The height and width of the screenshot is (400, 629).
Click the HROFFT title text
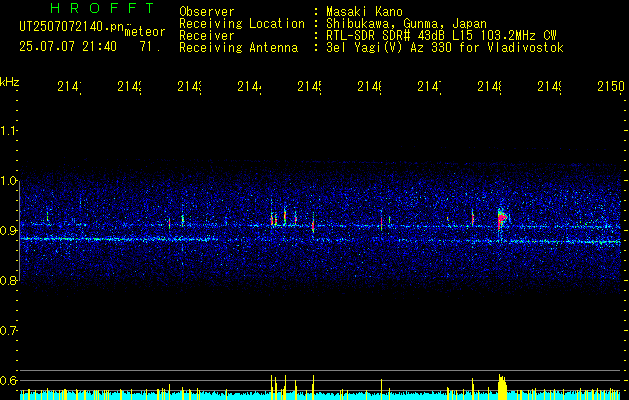[102, 8]
